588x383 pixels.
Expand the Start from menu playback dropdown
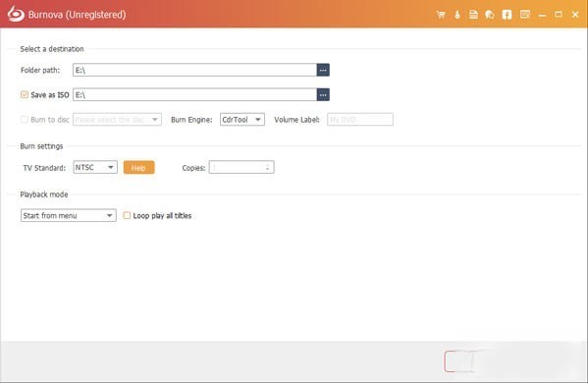69,215
